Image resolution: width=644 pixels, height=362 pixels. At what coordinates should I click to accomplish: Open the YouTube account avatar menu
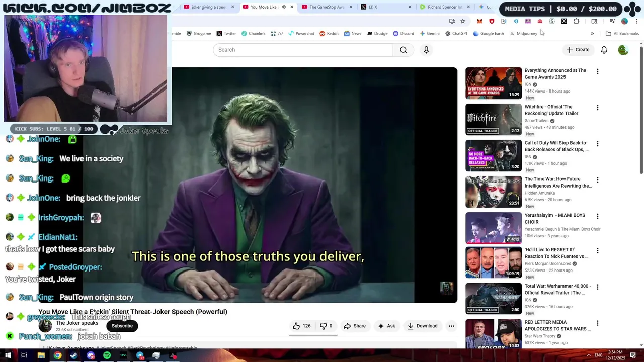[623, 50]
